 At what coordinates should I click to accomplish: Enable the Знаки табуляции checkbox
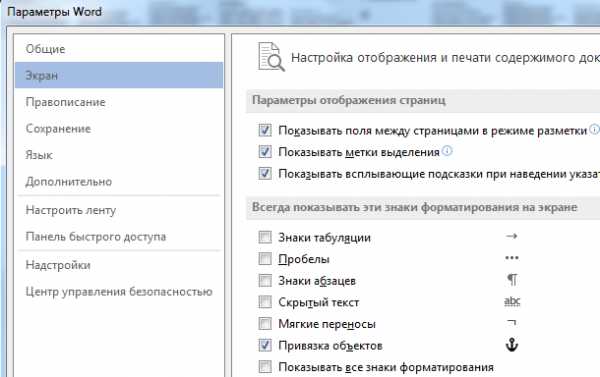click(265, 237)
